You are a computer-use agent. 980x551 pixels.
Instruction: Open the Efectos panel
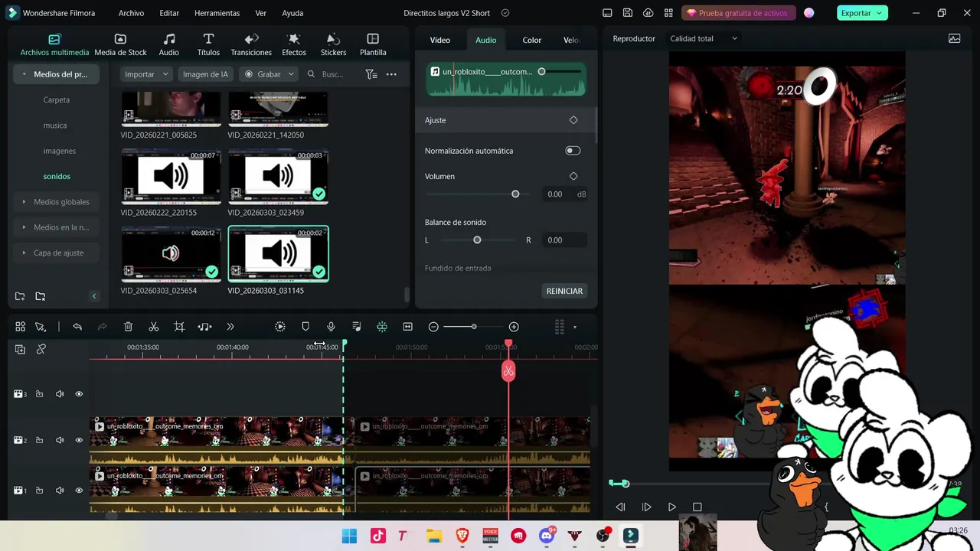294,45
